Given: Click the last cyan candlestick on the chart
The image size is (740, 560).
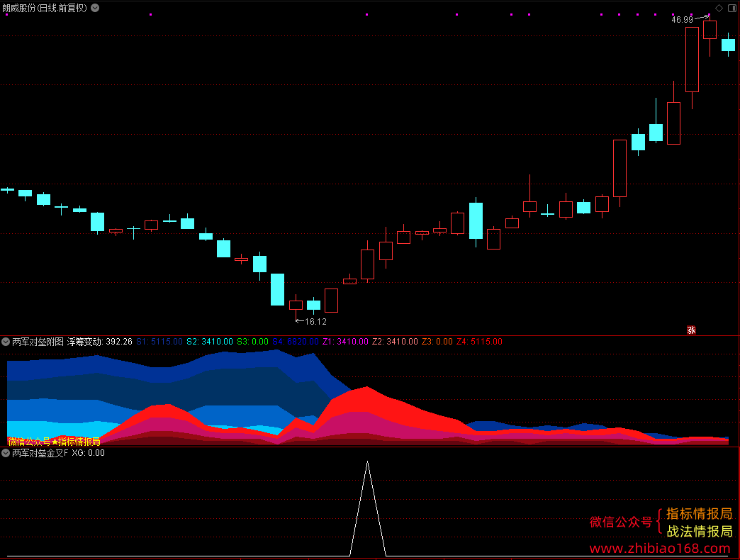Looking at the screenshot, I should [728, 45].
